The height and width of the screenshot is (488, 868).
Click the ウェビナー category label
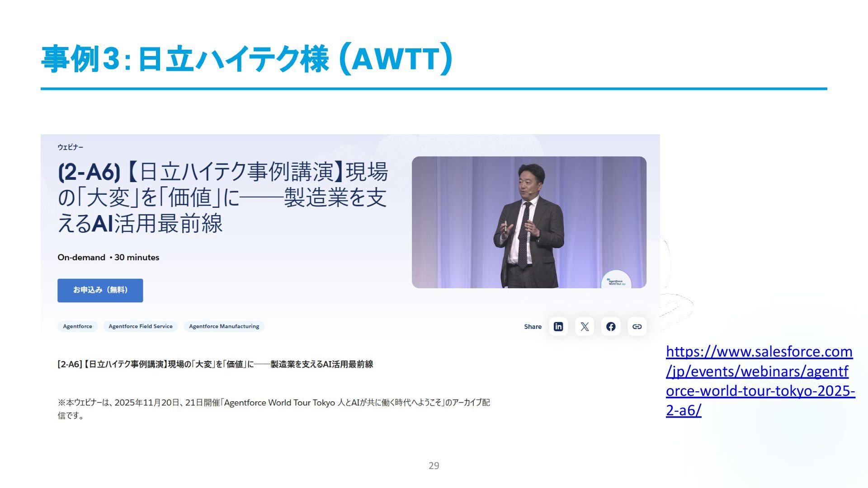pyautogui.click(x=70, y=147)
